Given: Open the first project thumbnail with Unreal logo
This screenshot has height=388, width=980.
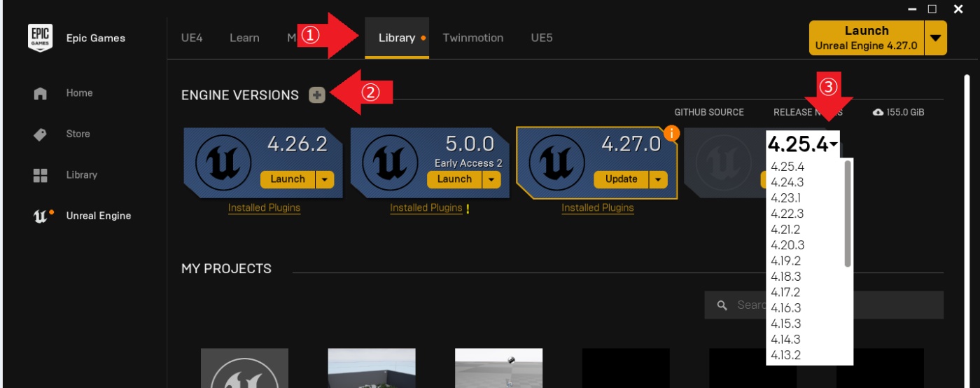Looking at the screenshot, I should click(x=244, y=368).
